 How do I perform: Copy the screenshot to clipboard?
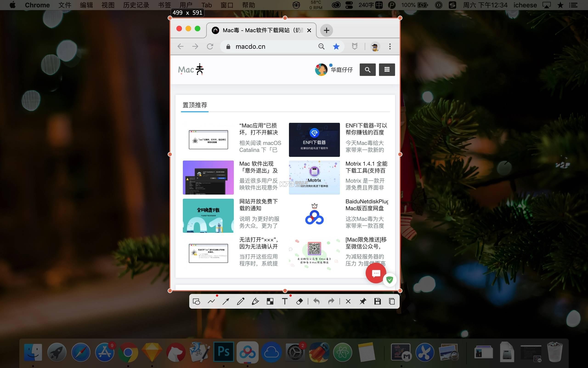[392, 301]
